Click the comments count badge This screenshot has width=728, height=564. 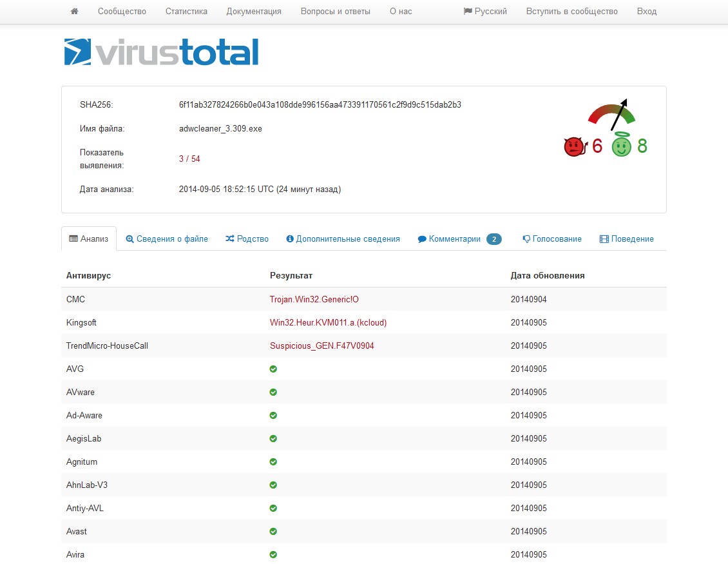493,239
